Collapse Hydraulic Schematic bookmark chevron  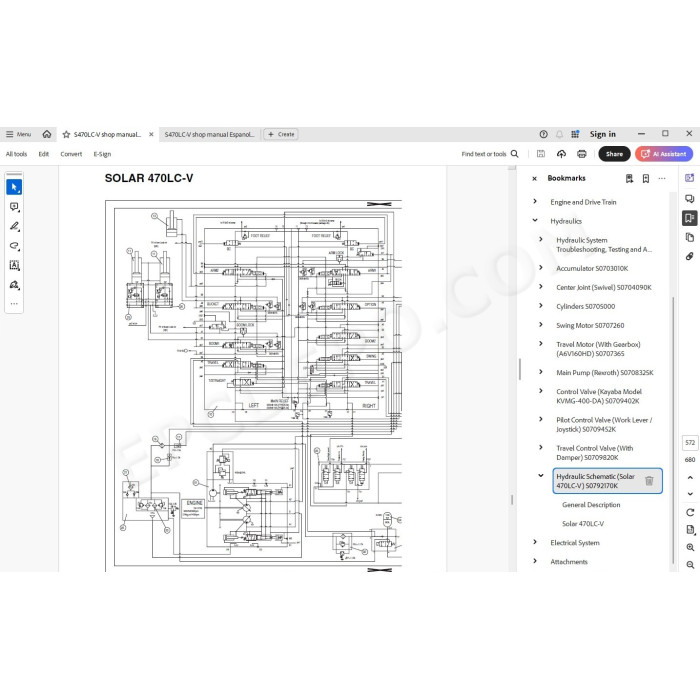pyautogui.click(x=541, y=475)
